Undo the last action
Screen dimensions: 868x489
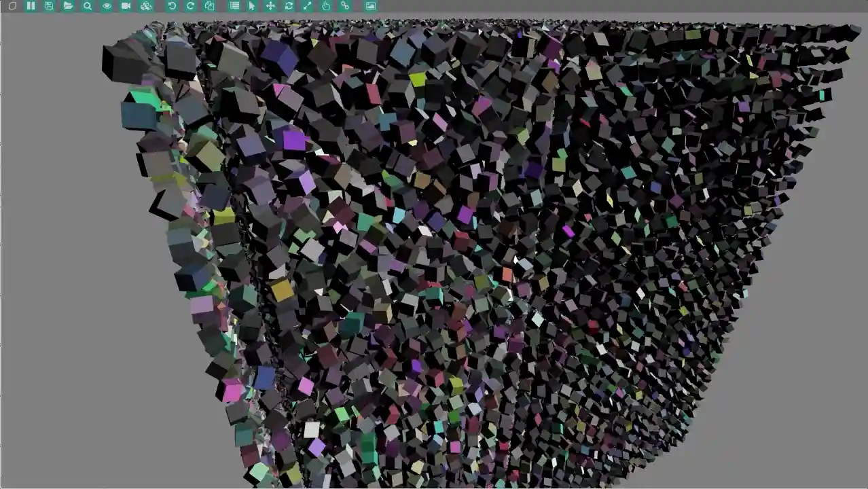click(x=172, y=6)
